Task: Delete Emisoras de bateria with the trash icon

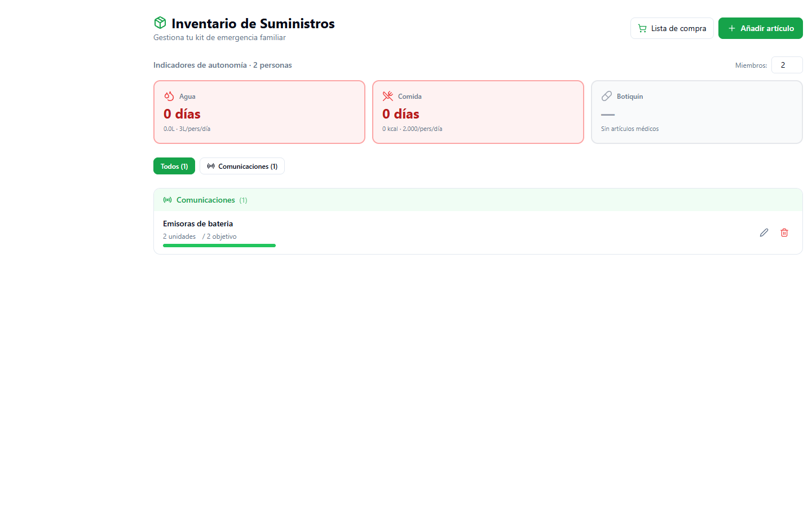Action: pyautogui.click(x=784, y=232)
